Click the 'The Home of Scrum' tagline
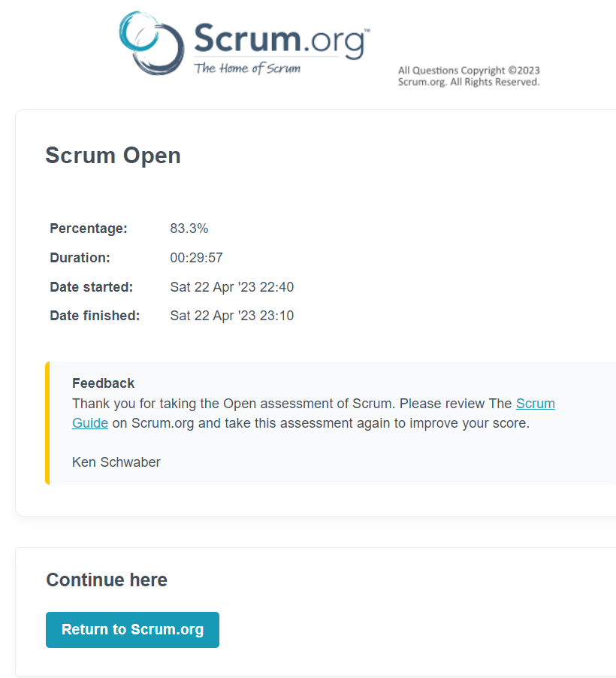616x678 pixels. click(x=247, y=68)
